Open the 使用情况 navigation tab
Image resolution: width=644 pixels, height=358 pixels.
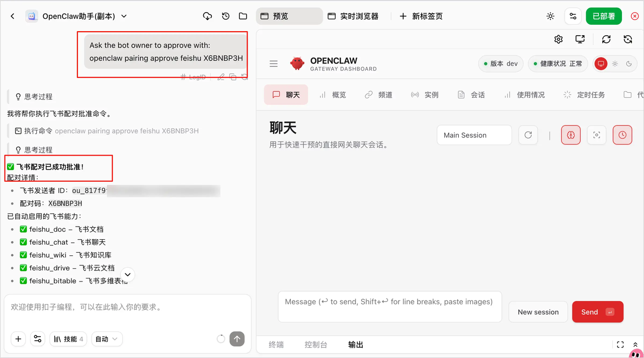[525, 95]
